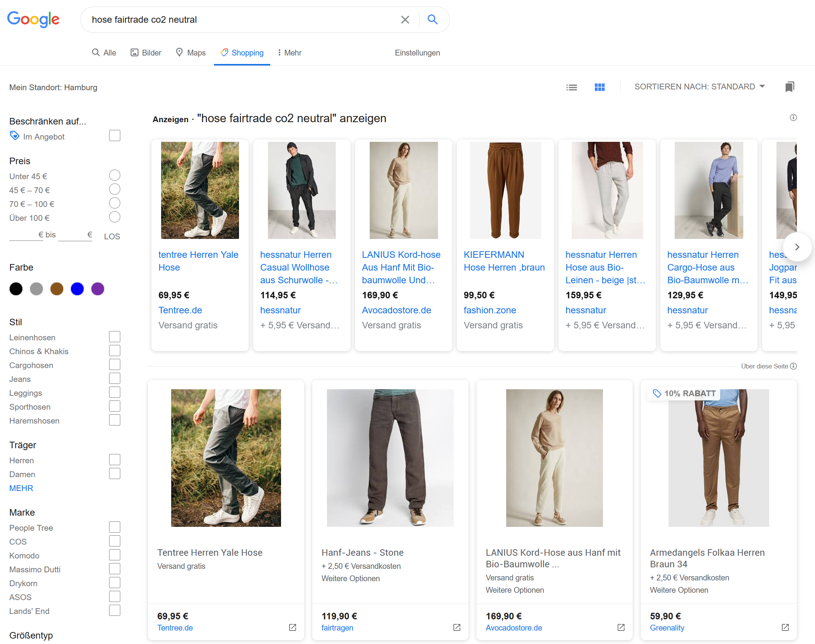Click hessnatur Cargo-Hose ad thumbnail
Screen dimensions: 815x644
click(x=709, y=190)
